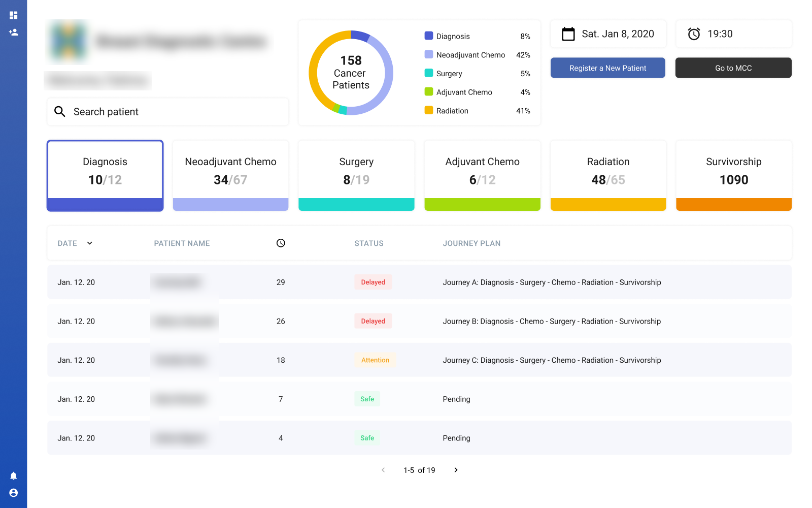Click the Delayed badge in Journey B row
The image size is (812, 508).
(x=373, y=321)
